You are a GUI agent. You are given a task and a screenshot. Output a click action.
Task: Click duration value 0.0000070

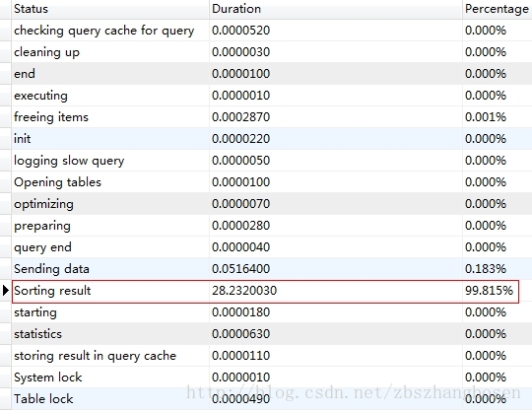click(241, 204)
